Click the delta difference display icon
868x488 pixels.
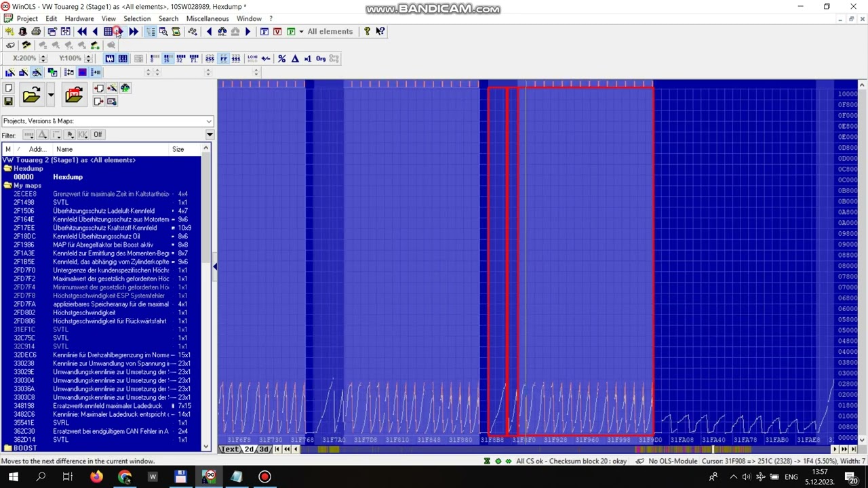click(295, 59)
